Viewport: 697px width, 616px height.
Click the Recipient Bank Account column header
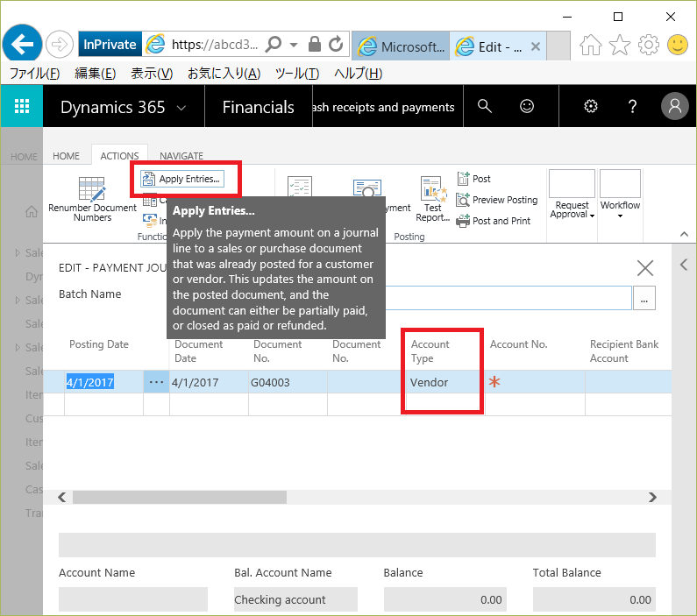(x=623, y=351)
